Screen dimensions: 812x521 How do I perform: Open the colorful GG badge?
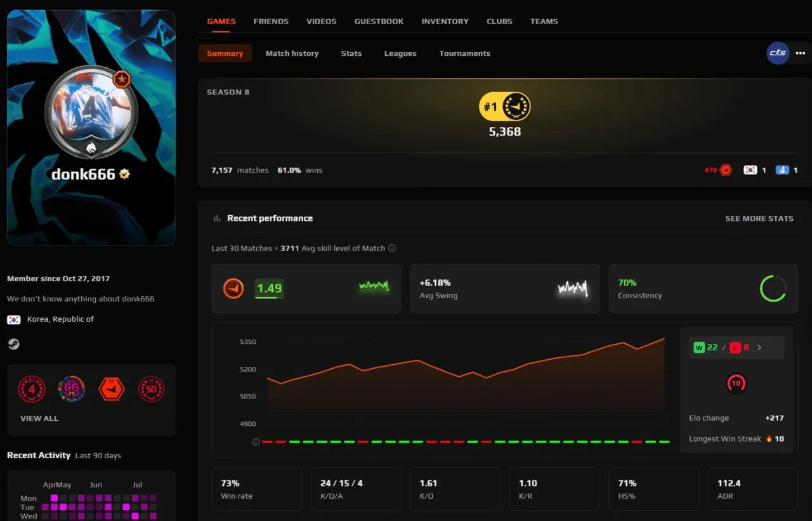(x=71, y=389)
